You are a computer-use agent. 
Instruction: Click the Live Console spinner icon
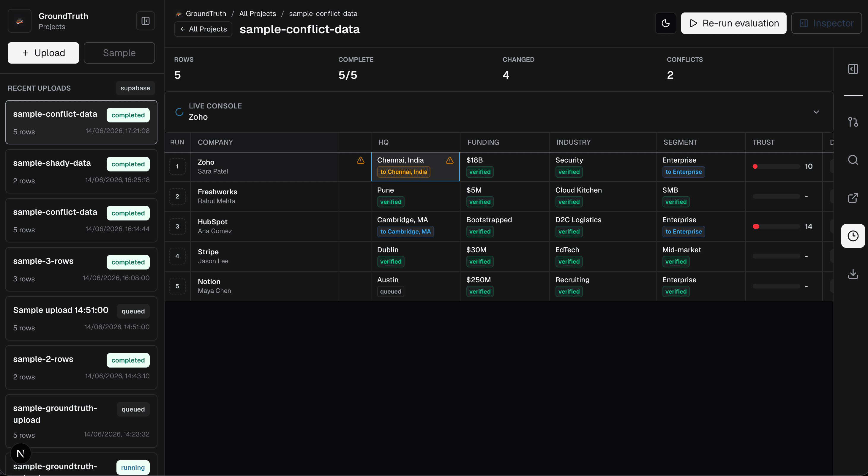(x=179, y=112)
